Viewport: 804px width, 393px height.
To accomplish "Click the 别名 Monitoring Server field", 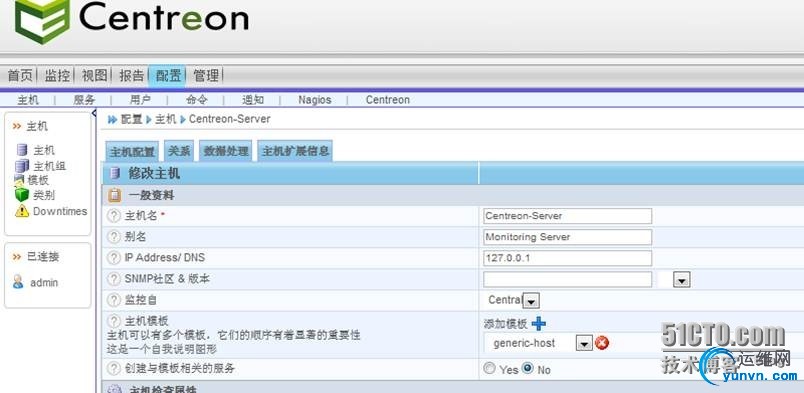I will (567, 237).
